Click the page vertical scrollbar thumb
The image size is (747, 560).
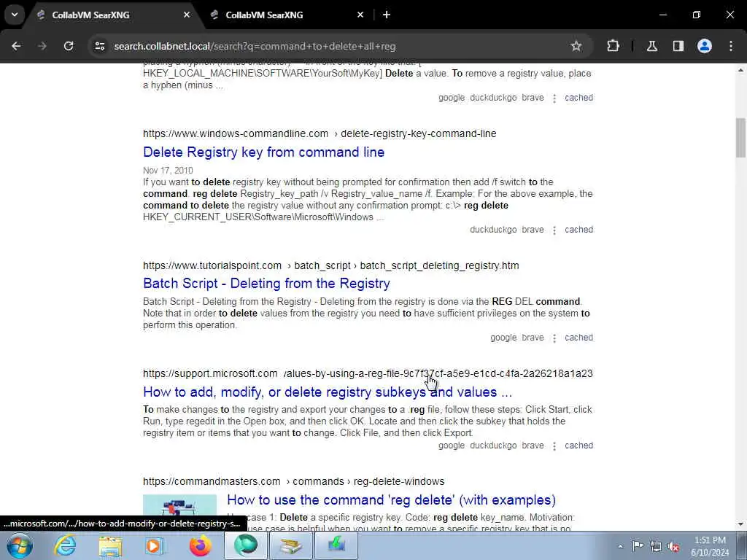(741, 137)
